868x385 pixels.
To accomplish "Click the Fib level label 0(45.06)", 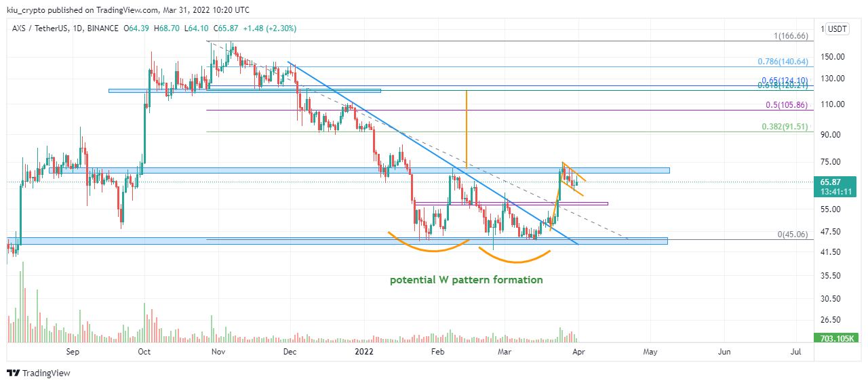I will pos(793,235).
